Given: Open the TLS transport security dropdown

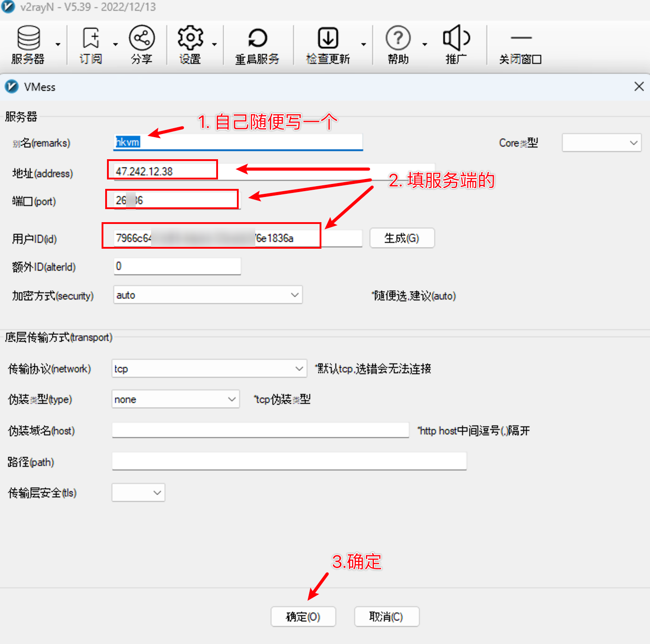Looking at the screenshot, I should [138, 492].
